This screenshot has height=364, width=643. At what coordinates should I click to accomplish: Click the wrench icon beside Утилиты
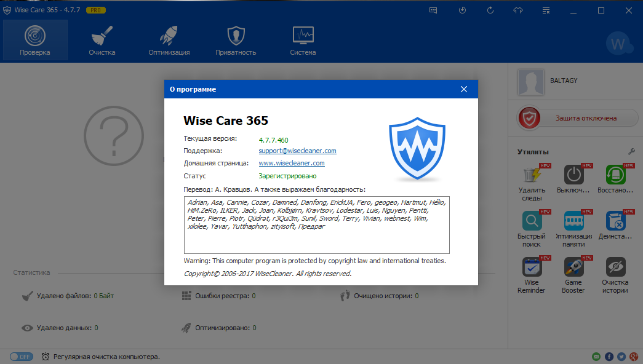click(631, 152)
